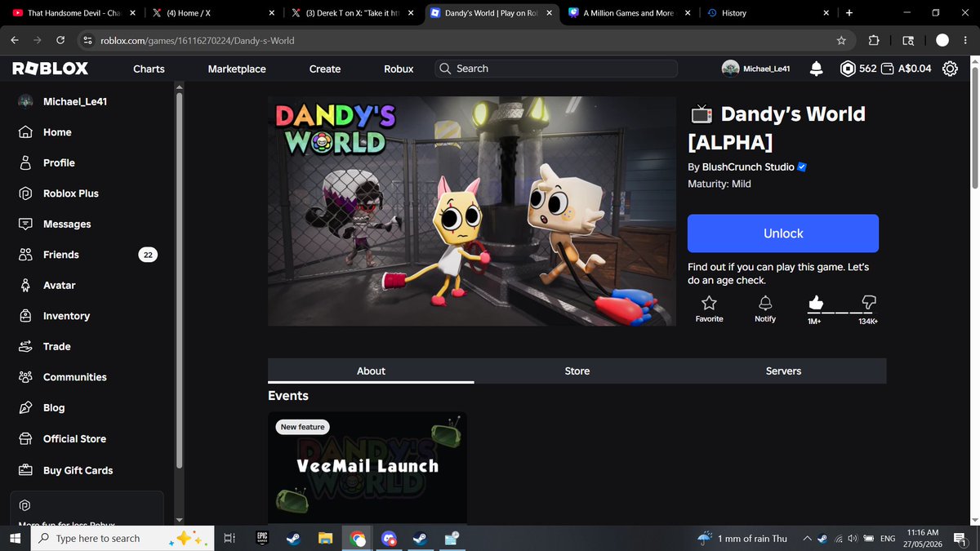Screen dimensions: 980x551
Task: Go back in Chrome navigation
Action: click(15, 40)
